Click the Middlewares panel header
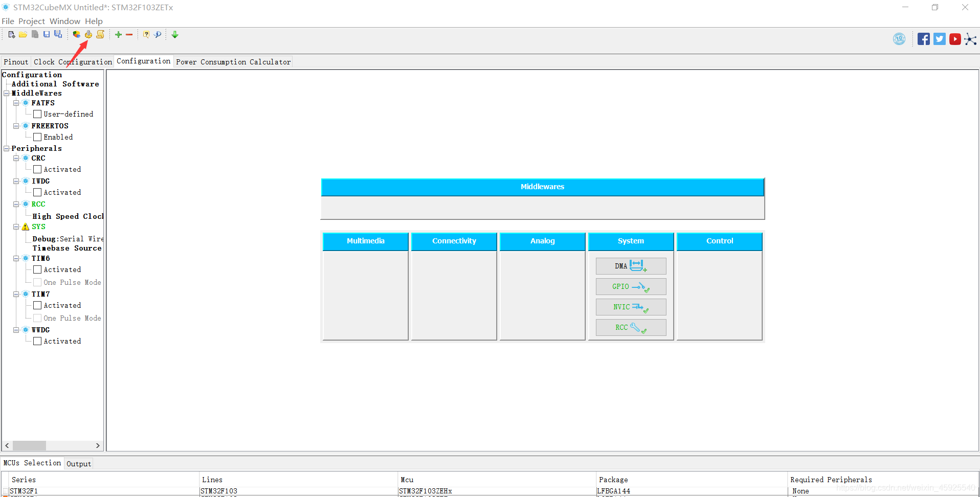 click(543, 187)
